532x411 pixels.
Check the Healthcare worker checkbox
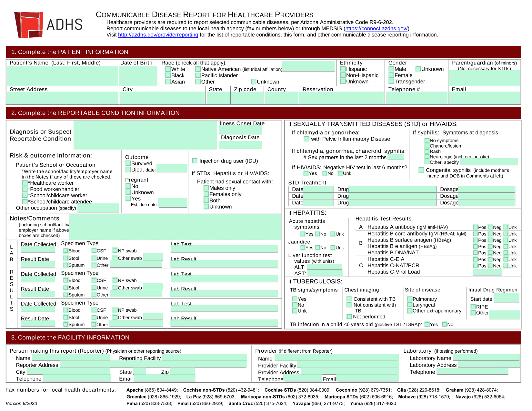[x=25, y=183]
